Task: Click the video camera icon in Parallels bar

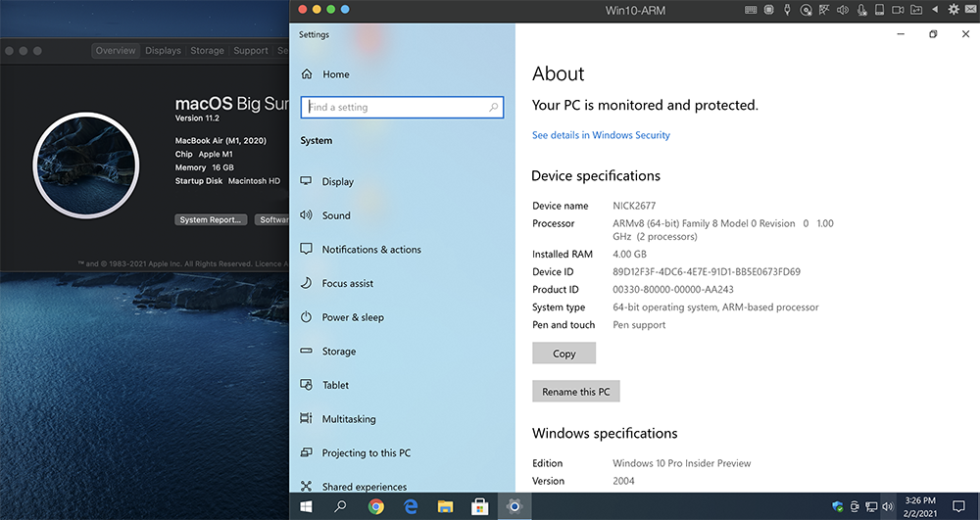Action: point(898,10)
